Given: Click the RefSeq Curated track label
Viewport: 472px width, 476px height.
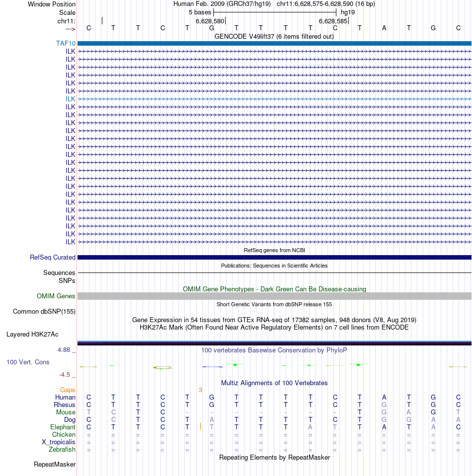Looking at the screenshot, I should pyautogui.click(x=53, y=258).
